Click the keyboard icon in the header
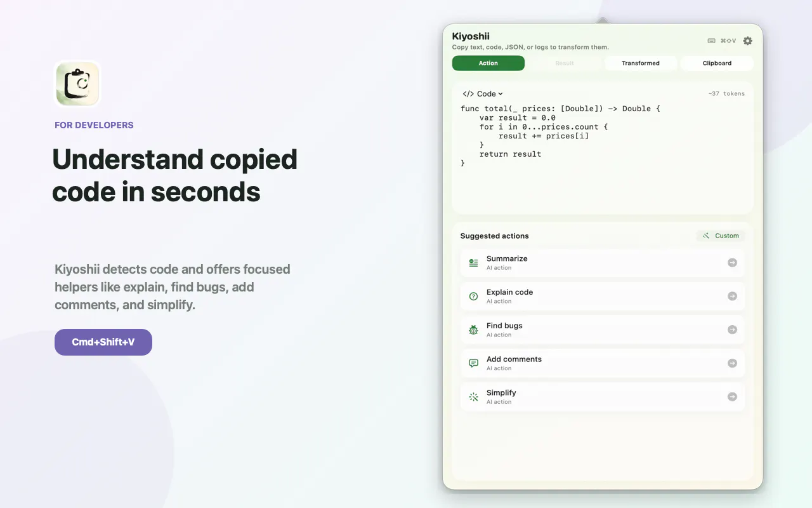Image resolution: width=812 pixels, height=508 pixels. (711, 41)
